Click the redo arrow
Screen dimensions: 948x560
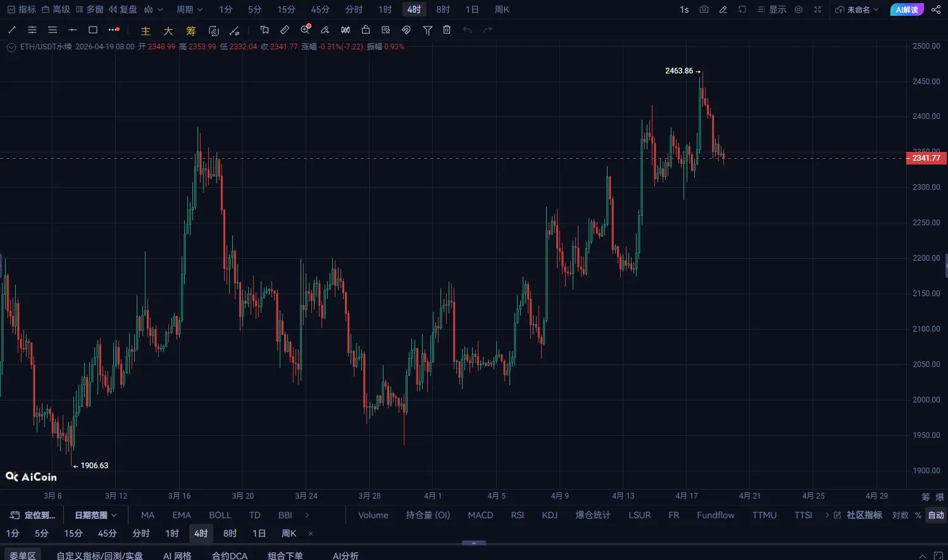(x=487, y=30)
